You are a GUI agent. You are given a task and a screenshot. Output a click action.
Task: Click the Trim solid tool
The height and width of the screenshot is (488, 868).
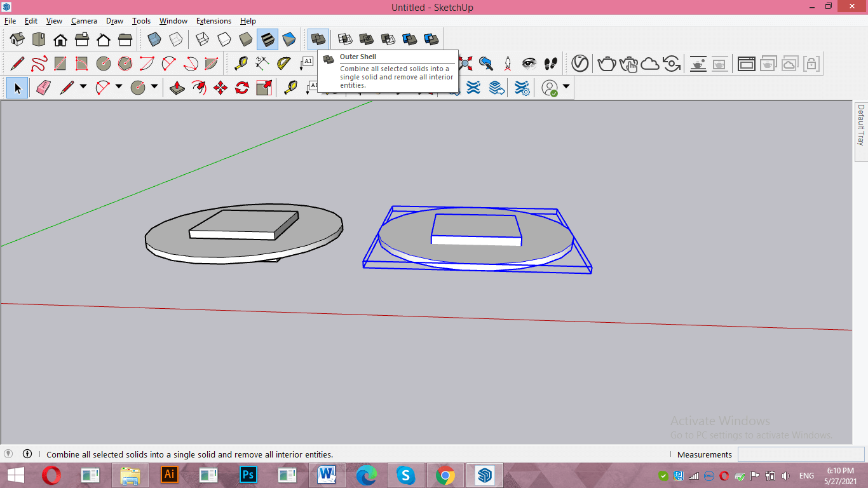tap(410, 40)
